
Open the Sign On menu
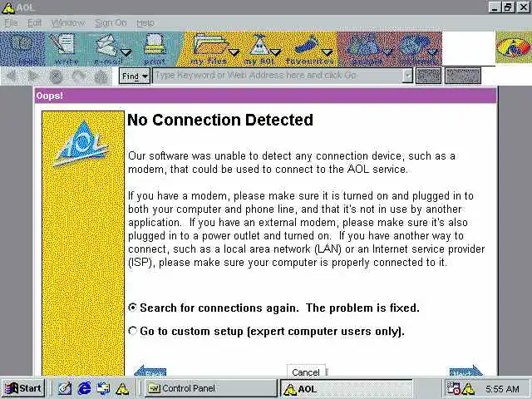pos(111,23)
